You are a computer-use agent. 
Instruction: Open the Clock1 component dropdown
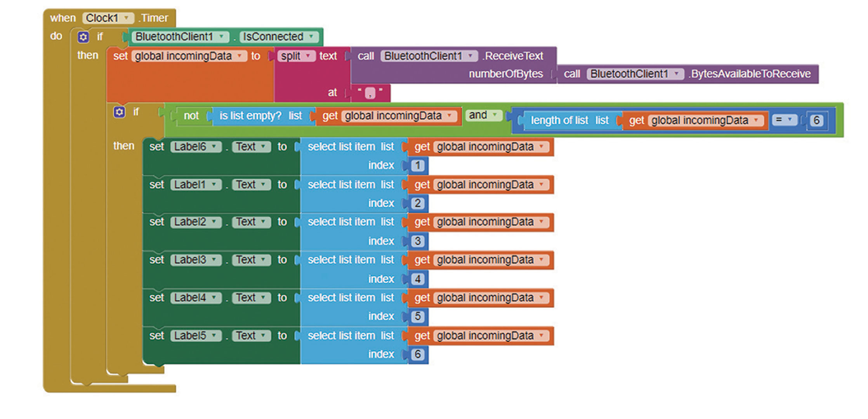coord(126,18)
